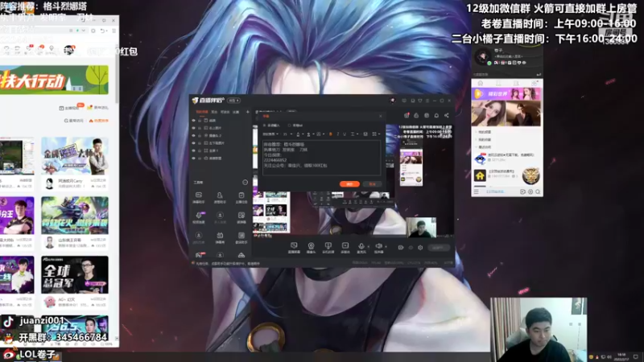Lock the 摄像头 2 source layer
This screenshot has height=362, width=644.
coord(200,135)
